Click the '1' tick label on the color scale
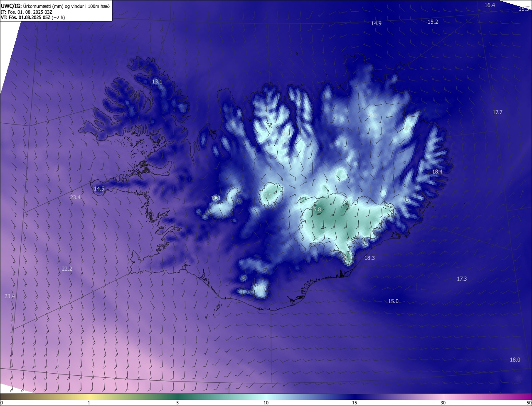The height and width of the screenshot is (406, 532). 89,403
